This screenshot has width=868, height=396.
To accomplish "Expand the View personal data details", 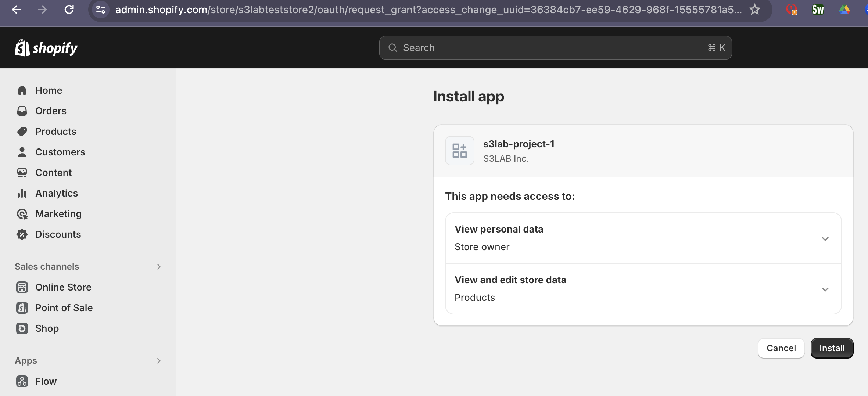I will pos(825,238).
